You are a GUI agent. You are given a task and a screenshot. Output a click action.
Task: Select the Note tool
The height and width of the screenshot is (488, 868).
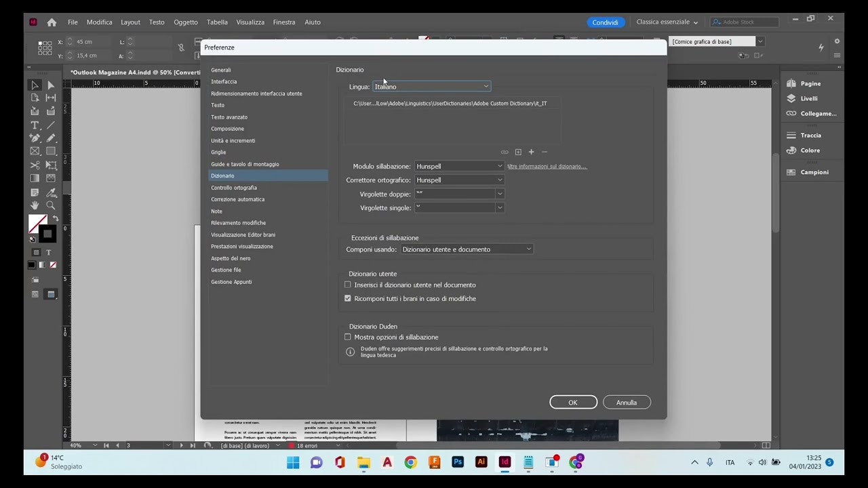(x=35, y=192)
